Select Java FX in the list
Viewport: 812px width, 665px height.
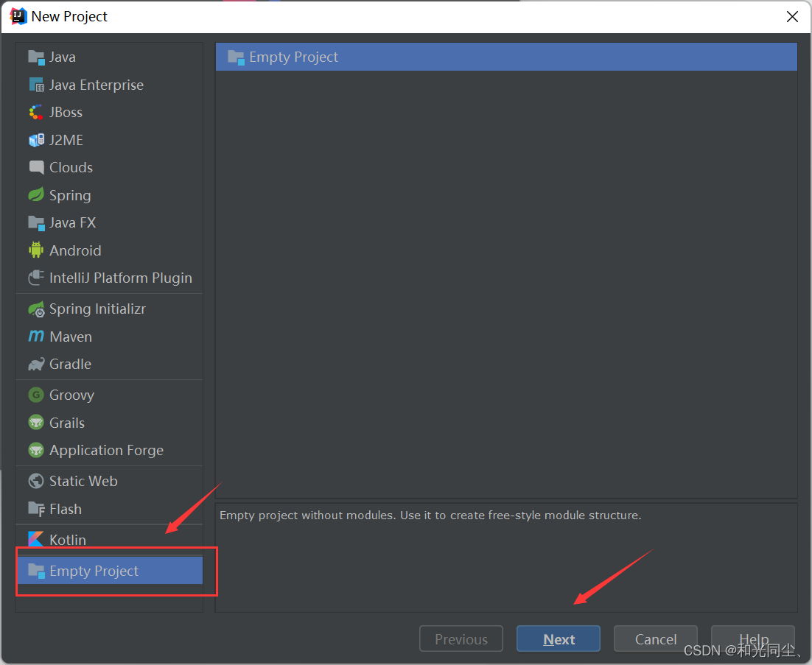(x=109, y=222)
